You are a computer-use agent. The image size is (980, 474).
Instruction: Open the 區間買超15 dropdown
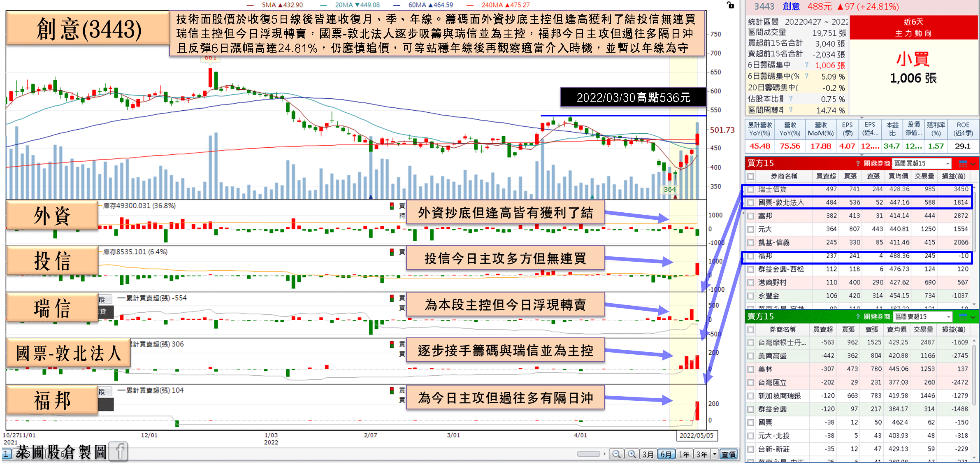[x=922, y=163]
